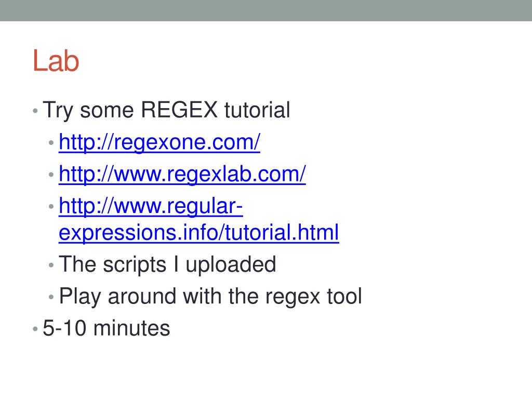Click bullet dot before 'Play around'

click(x=51, y=297)
